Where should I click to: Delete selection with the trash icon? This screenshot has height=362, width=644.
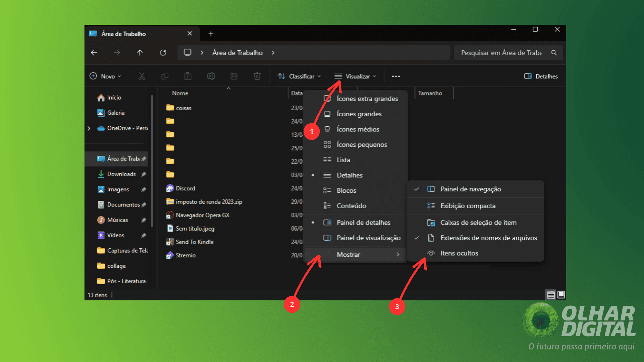coord(257,76)
